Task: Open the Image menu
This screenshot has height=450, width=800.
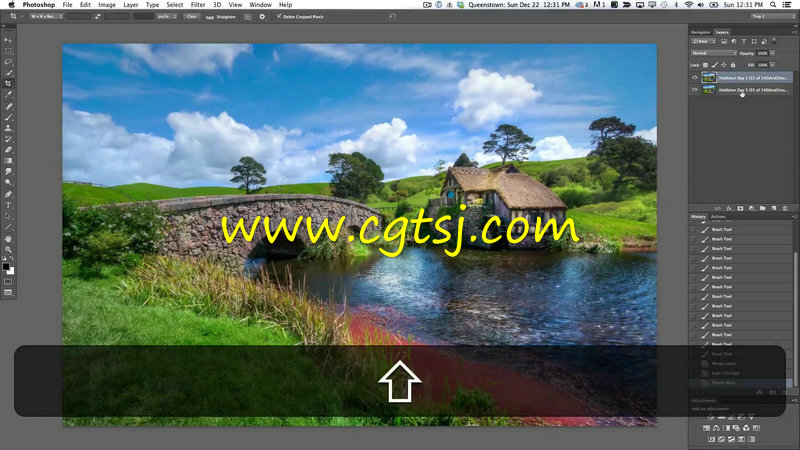Action: pyautogui.click(x=107, y=5)
